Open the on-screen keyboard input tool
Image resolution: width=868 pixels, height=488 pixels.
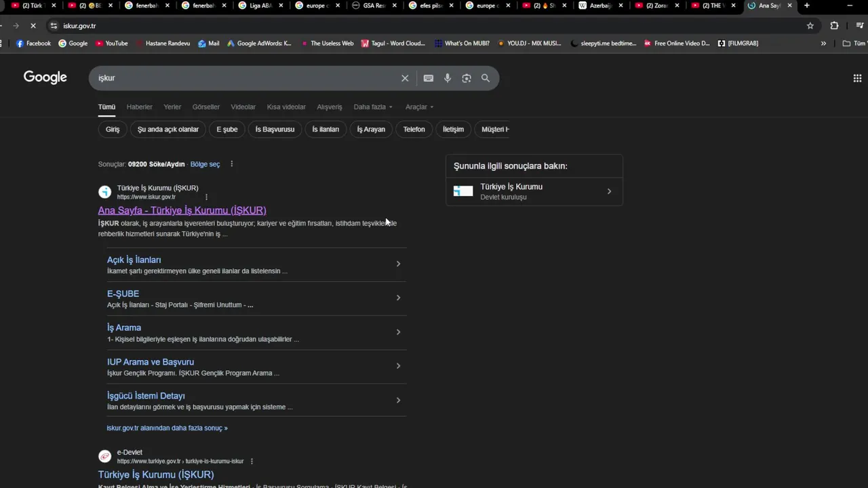[429, 78]
